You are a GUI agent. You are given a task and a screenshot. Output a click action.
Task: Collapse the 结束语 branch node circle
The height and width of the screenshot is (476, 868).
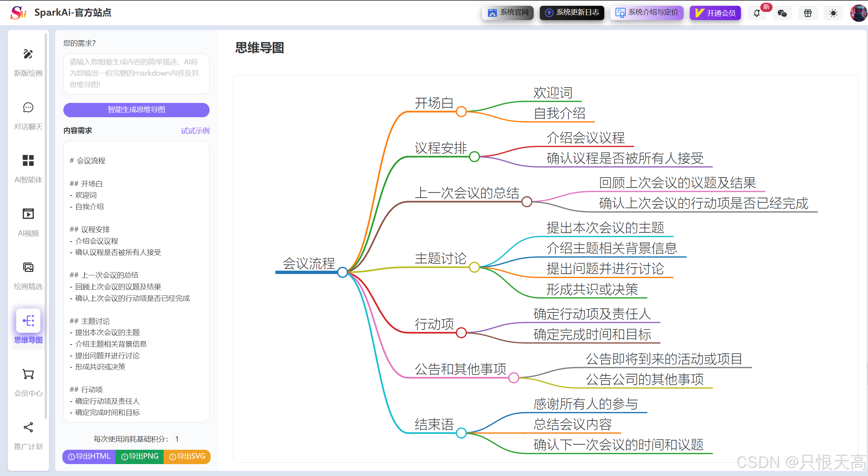tap(461, 433)
